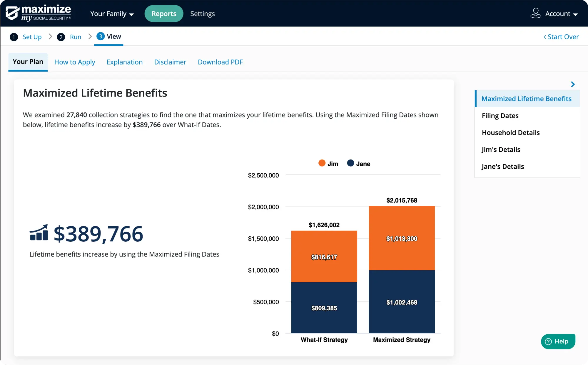Click the Help question mark icon
588x365 pixels.
[x=548, y=341]
